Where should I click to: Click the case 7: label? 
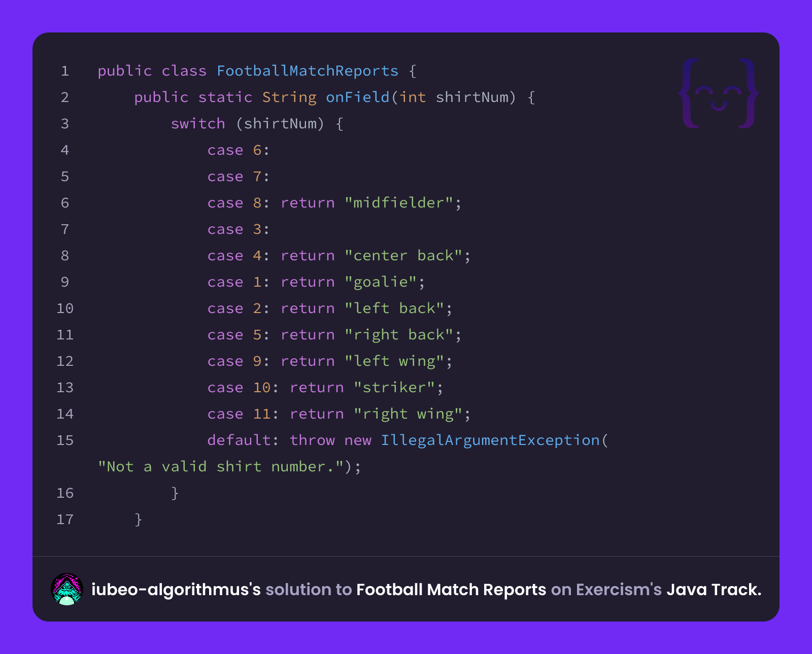click(x=238, y=177)
